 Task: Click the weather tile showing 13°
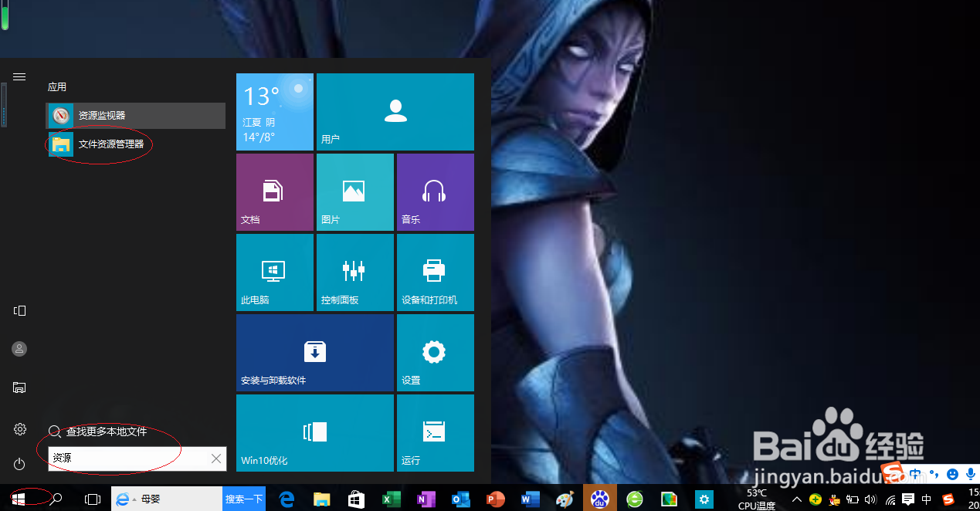(275, 112)
